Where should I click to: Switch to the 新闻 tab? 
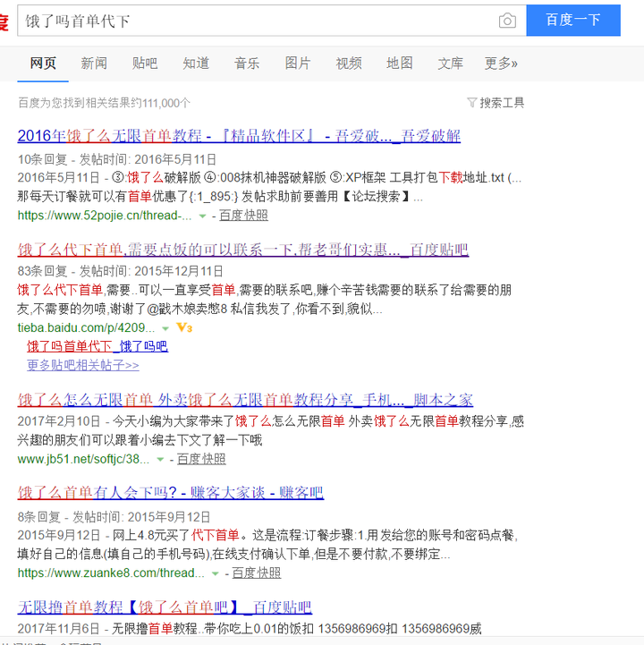coord(94,64)
